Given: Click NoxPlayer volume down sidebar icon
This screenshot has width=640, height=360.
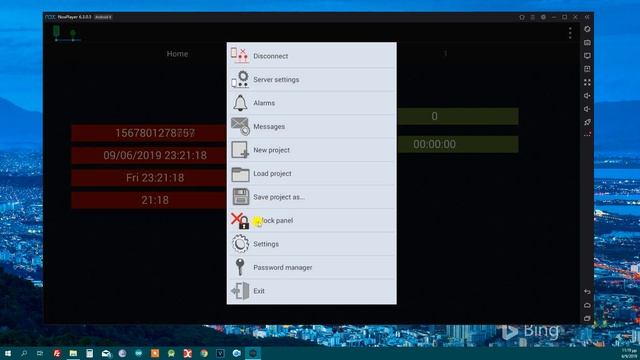Looking at the screenshot, I should tap(587, 109).
